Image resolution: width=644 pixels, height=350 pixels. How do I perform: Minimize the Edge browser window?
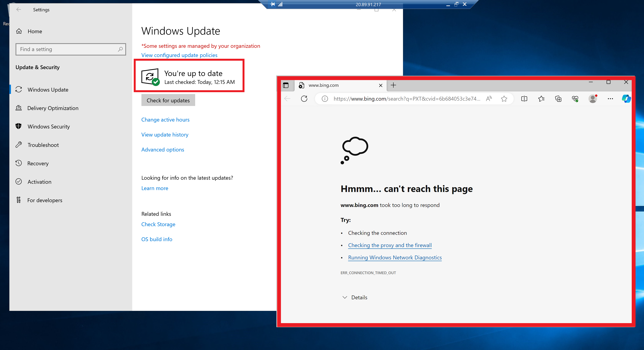[591, 82]
